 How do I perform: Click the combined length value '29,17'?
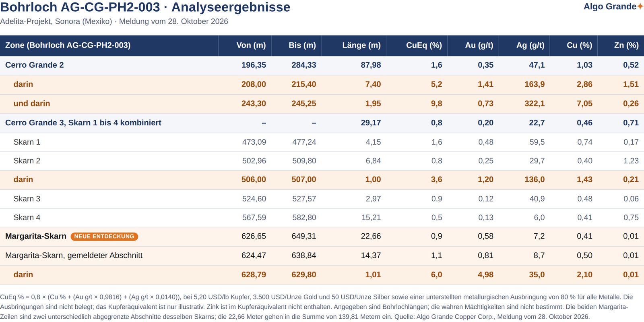click(371, 123)
